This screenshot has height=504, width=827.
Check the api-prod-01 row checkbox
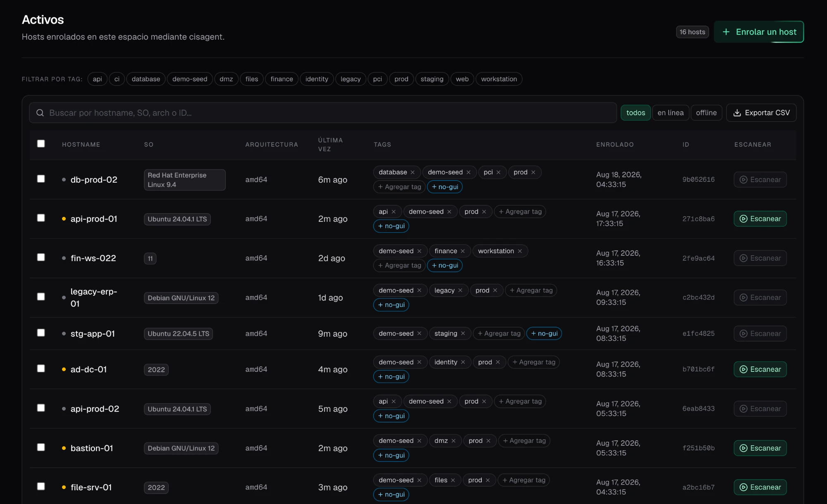[41, 218]
